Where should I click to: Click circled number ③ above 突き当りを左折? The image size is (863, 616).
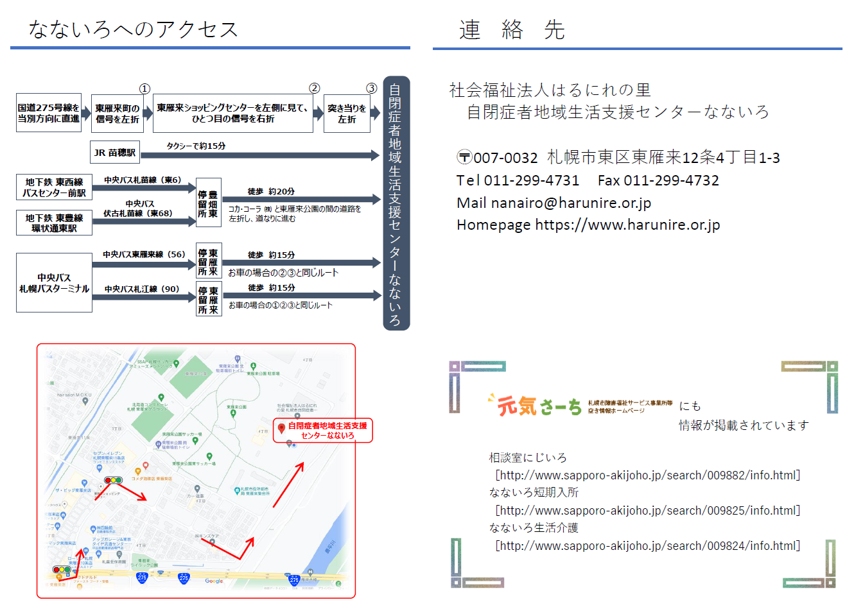coord(371,89)
